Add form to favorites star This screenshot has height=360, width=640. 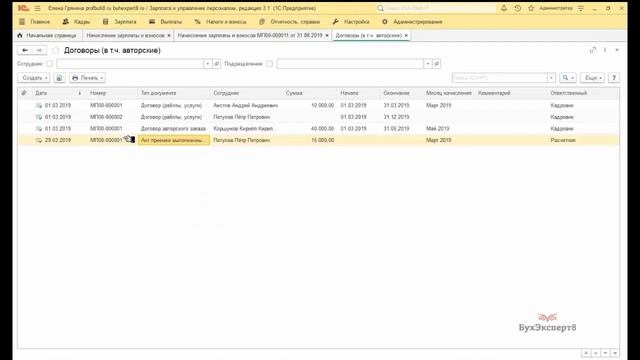tap(56, 50)
